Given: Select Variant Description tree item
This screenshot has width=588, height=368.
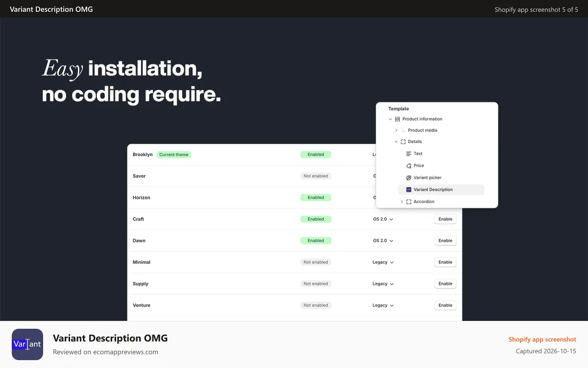Looking at the screenshot, I should (x=441, y=189).
